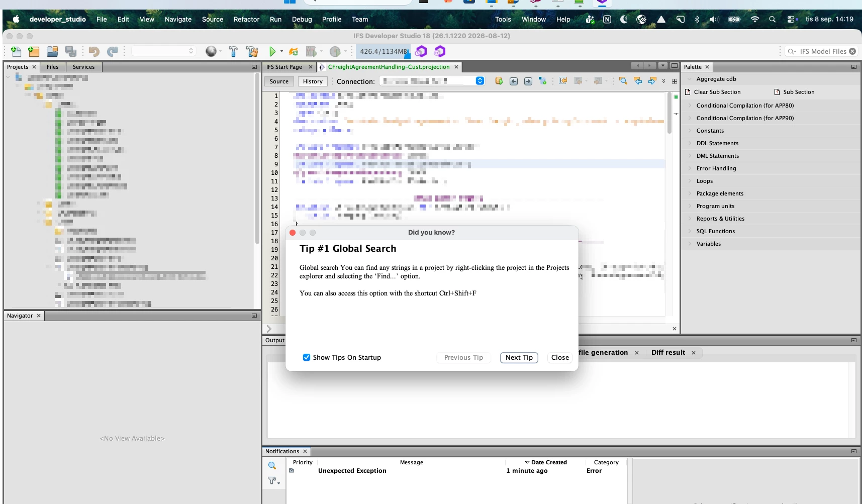Click the New Project toolbar icon
The height and width of the screenshot is (504, 862).
coord(34,51)
